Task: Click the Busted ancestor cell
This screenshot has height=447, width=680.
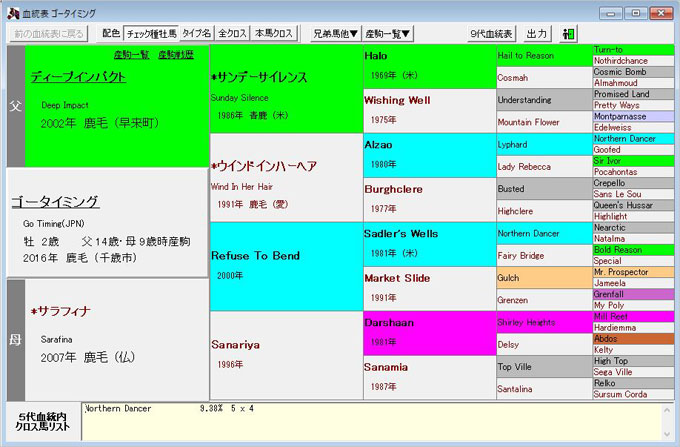Action: click(544, 189)
